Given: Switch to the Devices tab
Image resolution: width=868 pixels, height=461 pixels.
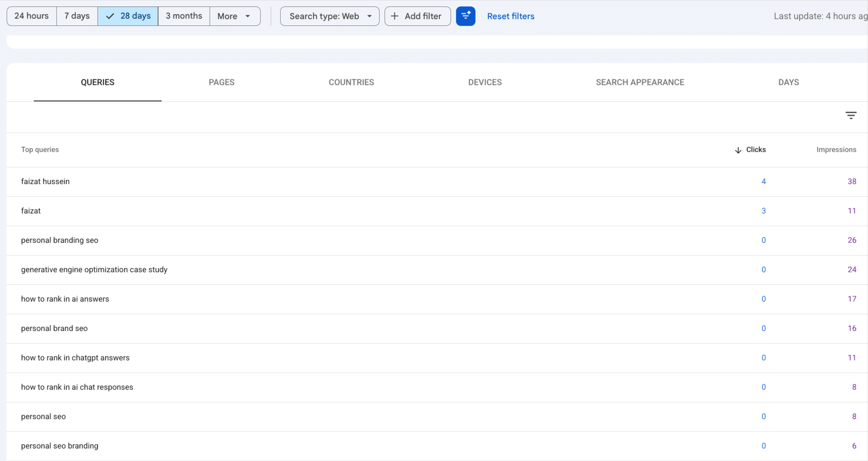Looking at the screenshot, I should tap(485, 82).
